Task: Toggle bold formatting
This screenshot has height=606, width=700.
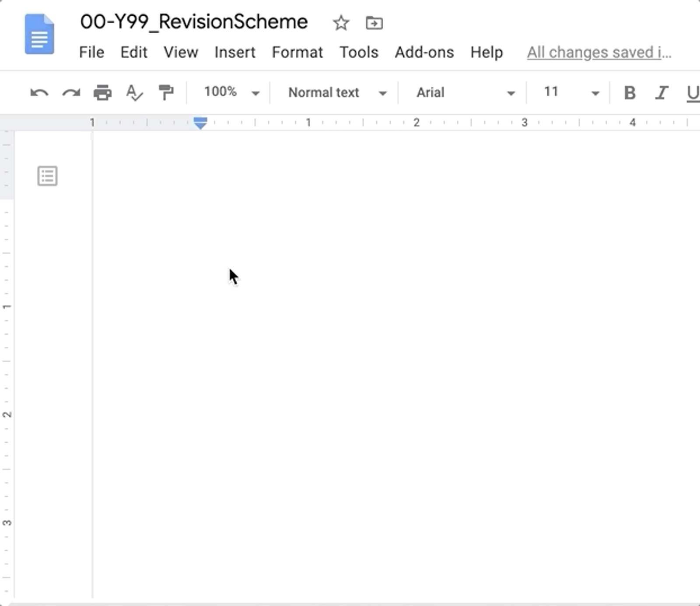Action: click(629, 92)
